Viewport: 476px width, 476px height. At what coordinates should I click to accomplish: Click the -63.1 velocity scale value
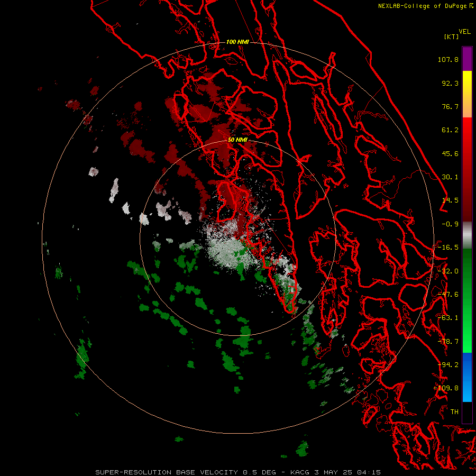pyautogui.click(x=448, y=318)
